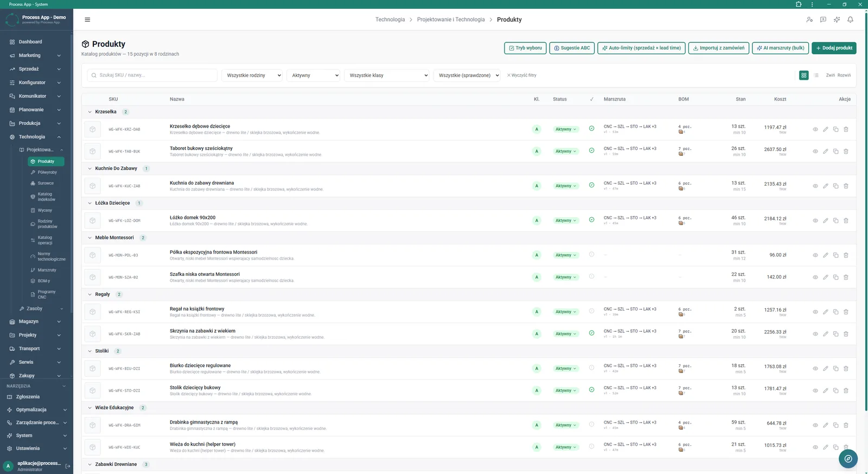
Task: Collapse the Krzesełka product group
Action: pos(90,112)
